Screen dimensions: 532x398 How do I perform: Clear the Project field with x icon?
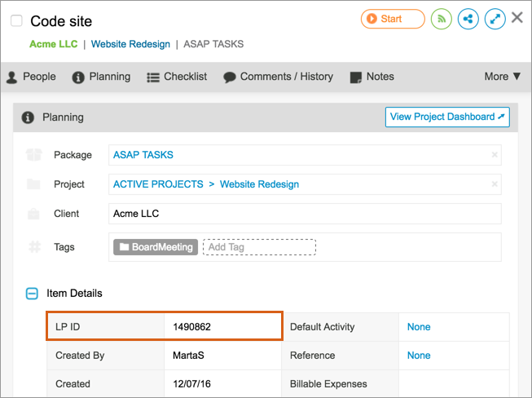494,184
